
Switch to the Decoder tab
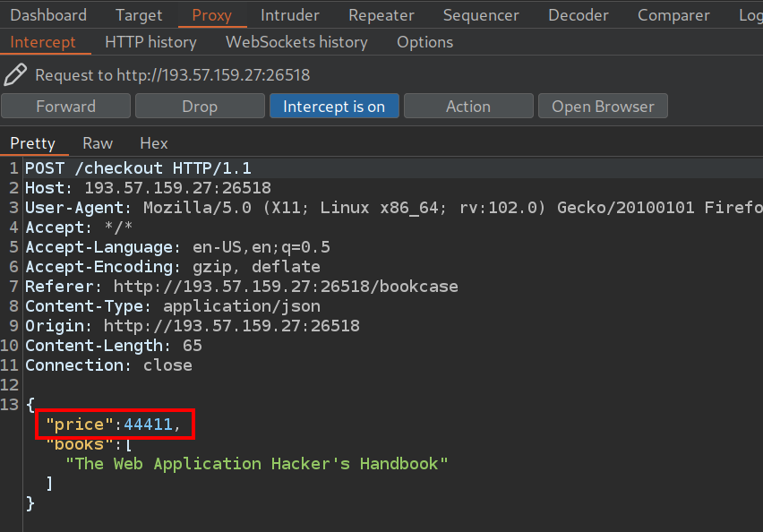(579, 15)
